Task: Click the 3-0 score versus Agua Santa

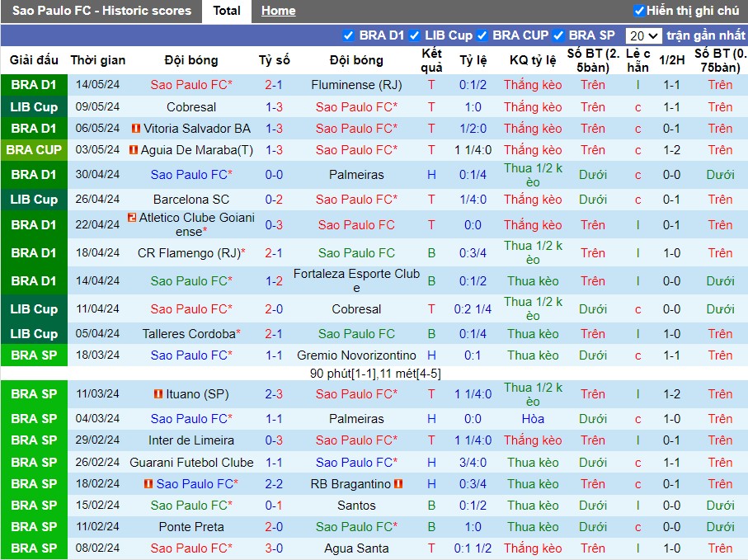Action: [274, 548]
